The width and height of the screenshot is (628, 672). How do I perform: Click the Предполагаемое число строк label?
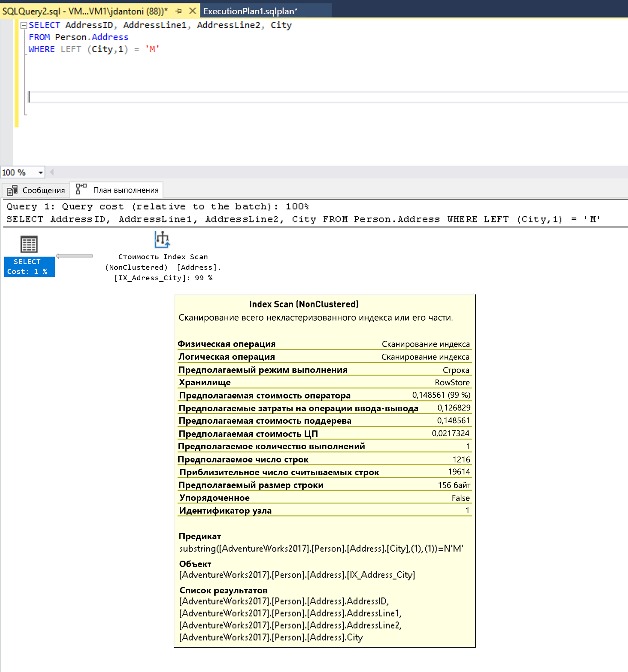(243, 459)
